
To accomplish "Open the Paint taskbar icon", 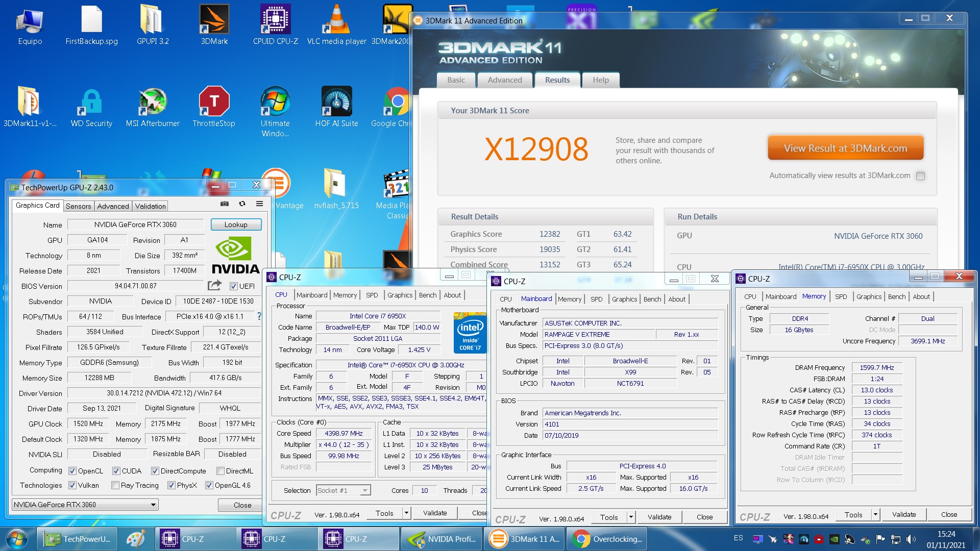I will click(135, 539).
